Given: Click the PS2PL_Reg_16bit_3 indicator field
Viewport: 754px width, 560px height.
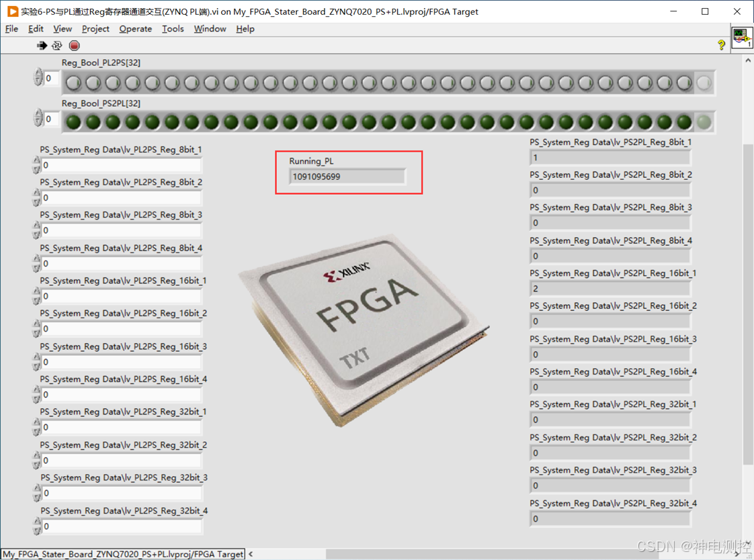Looking at the screenshot, I should [610, 355].
